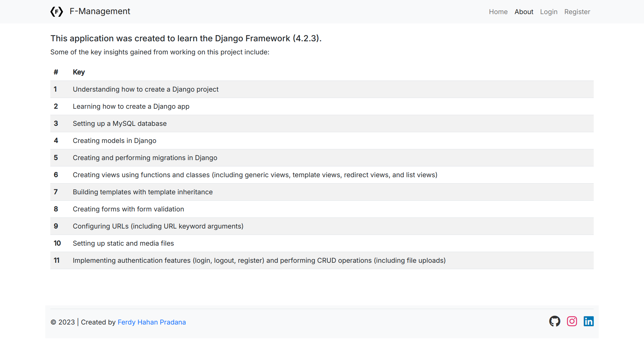Screen dimensions: 644x348
Task: Click the F-Management logo icon
Action: (57, 12)
